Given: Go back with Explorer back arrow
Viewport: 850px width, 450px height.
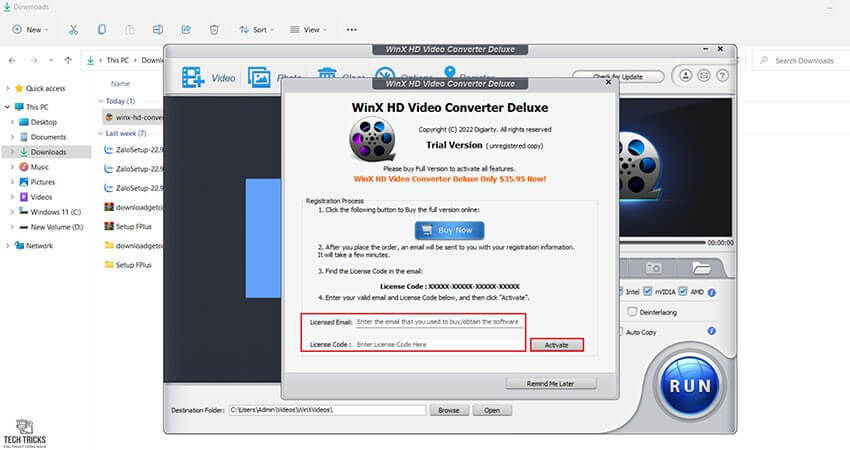Looking at the screenshot, I should point(12,60).
